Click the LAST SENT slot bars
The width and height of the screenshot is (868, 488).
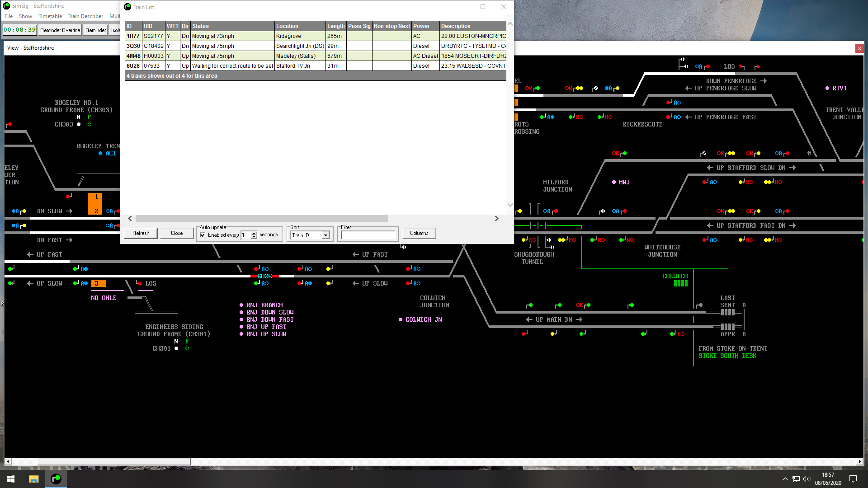pos(728,312)
